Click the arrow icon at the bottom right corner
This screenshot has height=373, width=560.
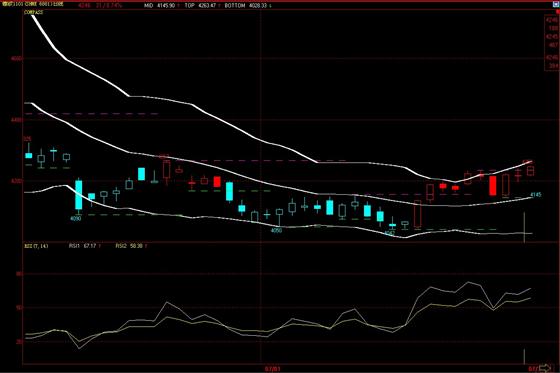pyautogui.click(x=545, y=368)
